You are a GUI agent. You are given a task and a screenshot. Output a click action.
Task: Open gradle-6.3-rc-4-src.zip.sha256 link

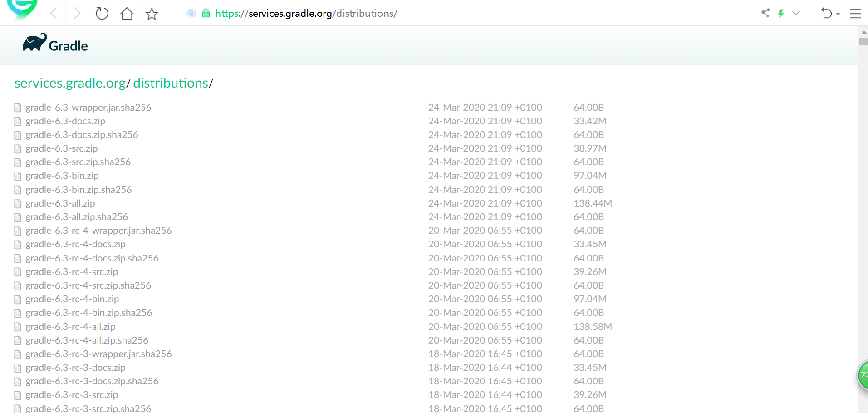click(x=88, y=285)
